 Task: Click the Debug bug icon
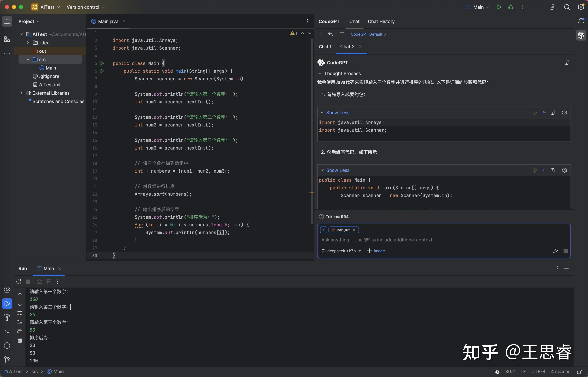pos(511,7)
